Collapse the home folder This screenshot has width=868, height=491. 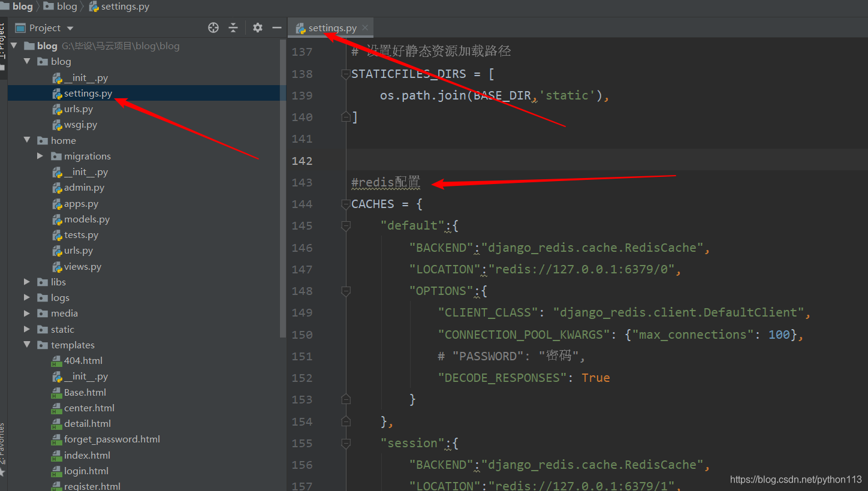pos(26,140)
